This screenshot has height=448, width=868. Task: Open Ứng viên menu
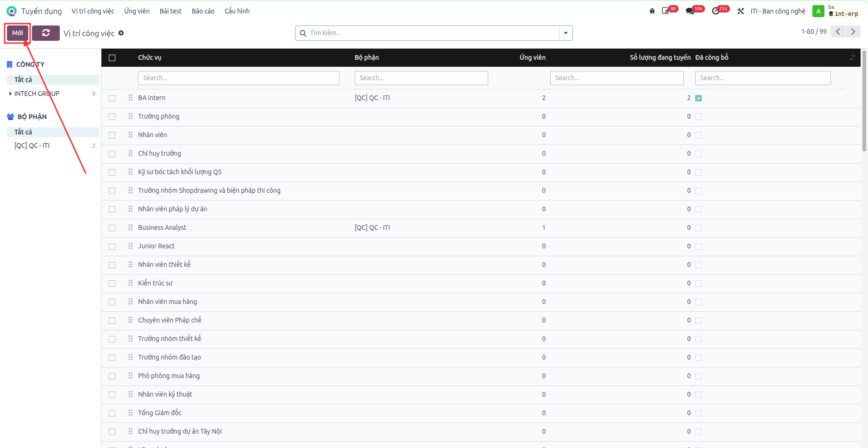[137, 11]
